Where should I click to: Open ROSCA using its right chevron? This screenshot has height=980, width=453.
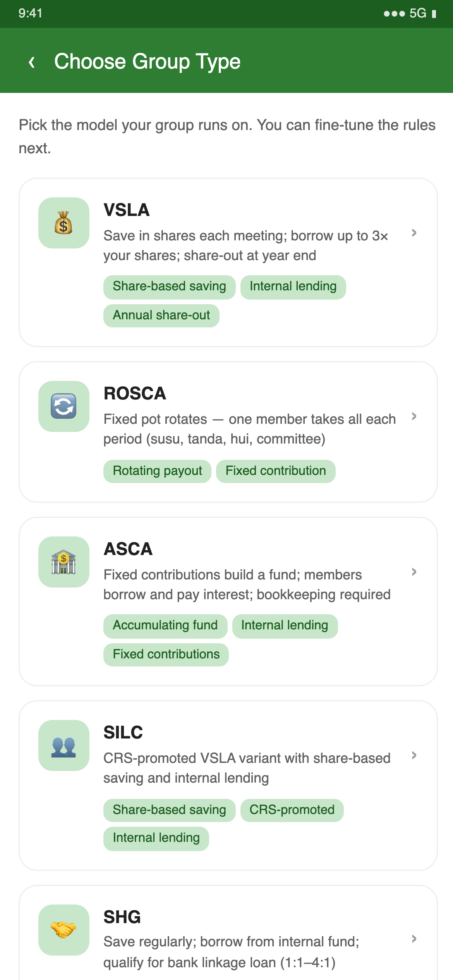pos(414,416)
